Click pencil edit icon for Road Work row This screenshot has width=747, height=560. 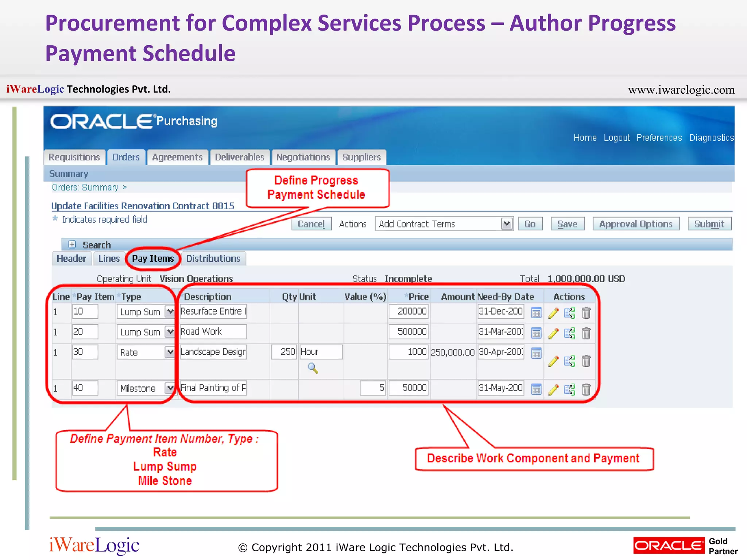553,333
